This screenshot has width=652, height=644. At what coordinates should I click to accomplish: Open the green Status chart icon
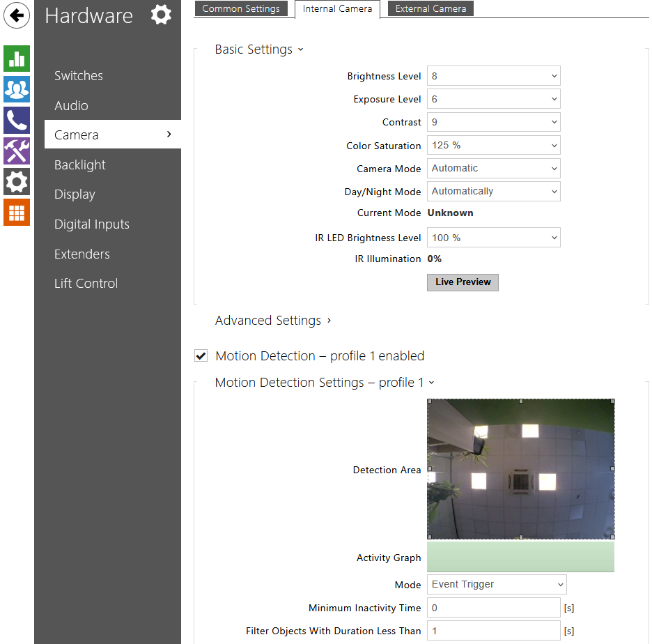tap(17, 59)
